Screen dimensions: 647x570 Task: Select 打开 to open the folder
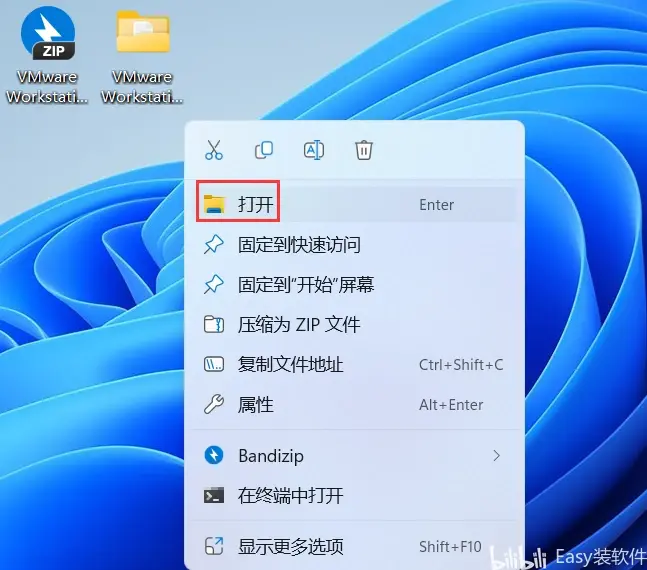355,204
